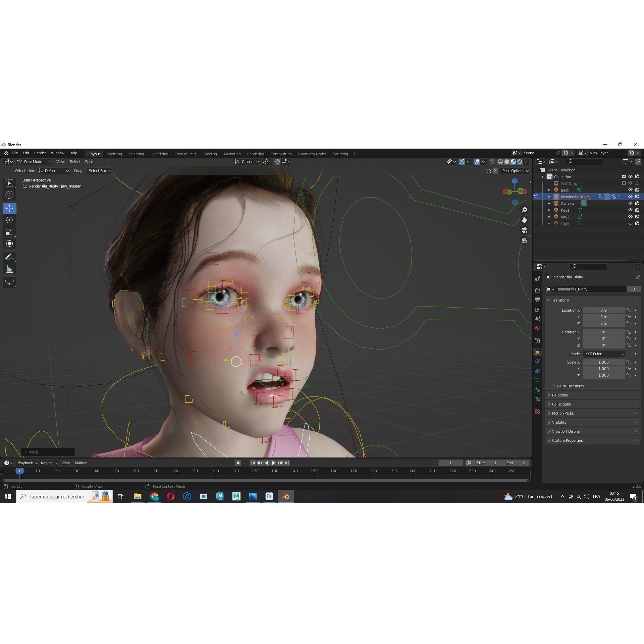Hide the Key1 light in the viewport
Screen dimensions: 644x644
point(630,210)
